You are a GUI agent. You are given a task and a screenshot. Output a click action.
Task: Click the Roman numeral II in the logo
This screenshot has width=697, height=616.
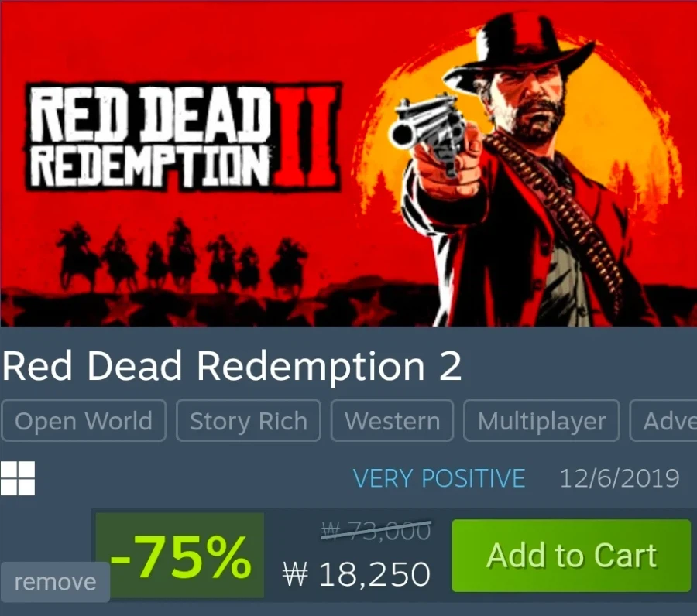[x=306, y=136]
